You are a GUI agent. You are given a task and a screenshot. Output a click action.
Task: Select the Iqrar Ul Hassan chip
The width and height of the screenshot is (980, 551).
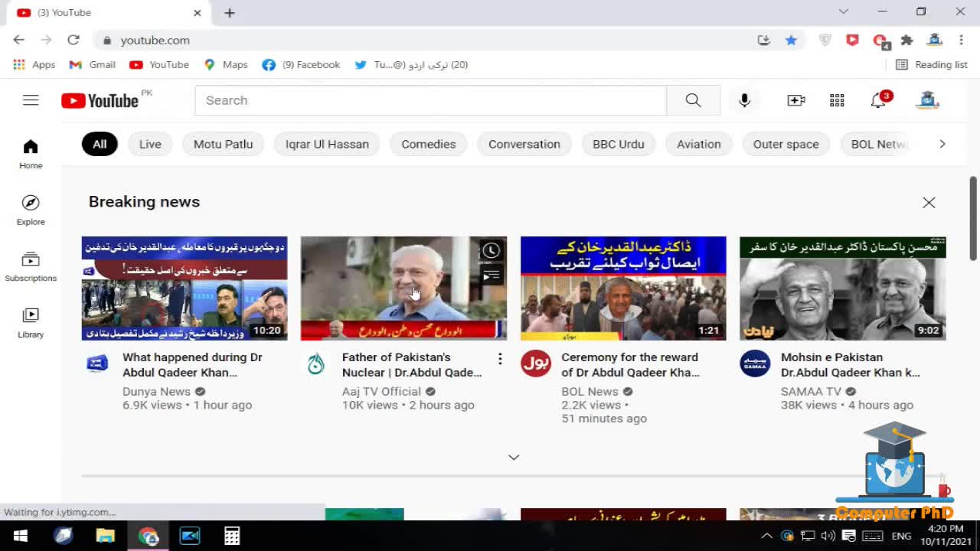[327, 144]
